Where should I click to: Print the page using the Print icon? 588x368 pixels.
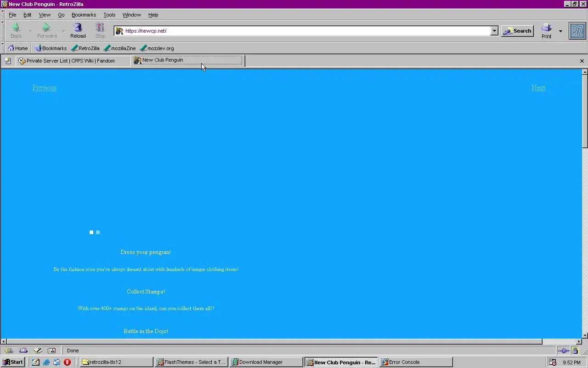[x=546, y=31]
